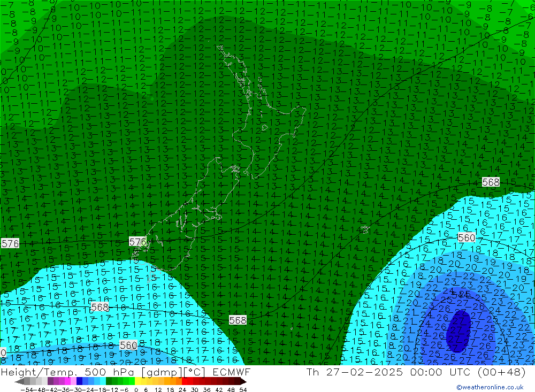The height and width of the screenshot is (392, 535).
Task: Click the '[gdmp][°C]' units text
Action: coord(174,372)
